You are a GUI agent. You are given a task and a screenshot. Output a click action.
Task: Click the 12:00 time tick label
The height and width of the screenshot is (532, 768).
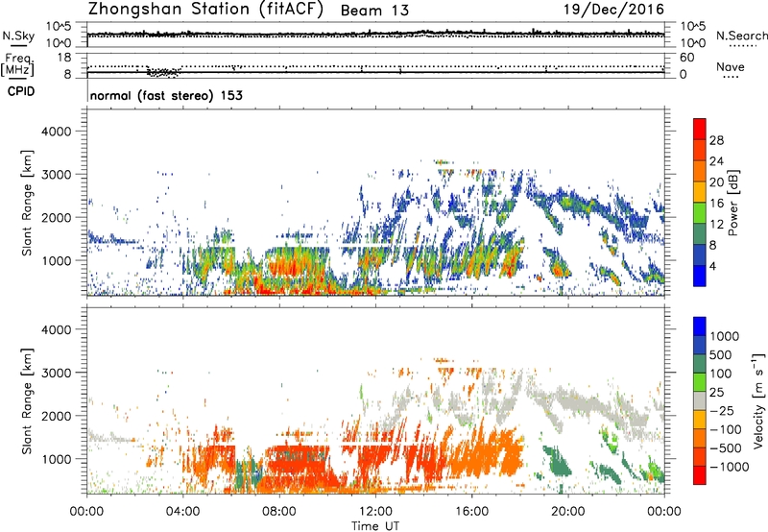(375, 512)
